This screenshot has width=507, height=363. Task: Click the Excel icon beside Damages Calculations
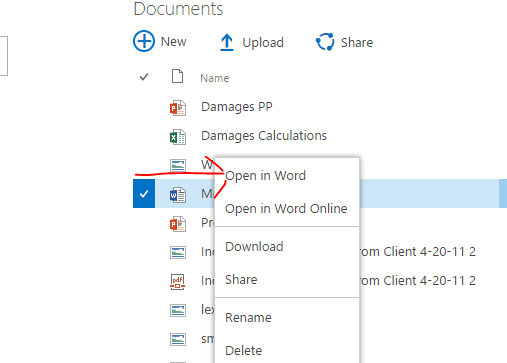tap(178, 137)
